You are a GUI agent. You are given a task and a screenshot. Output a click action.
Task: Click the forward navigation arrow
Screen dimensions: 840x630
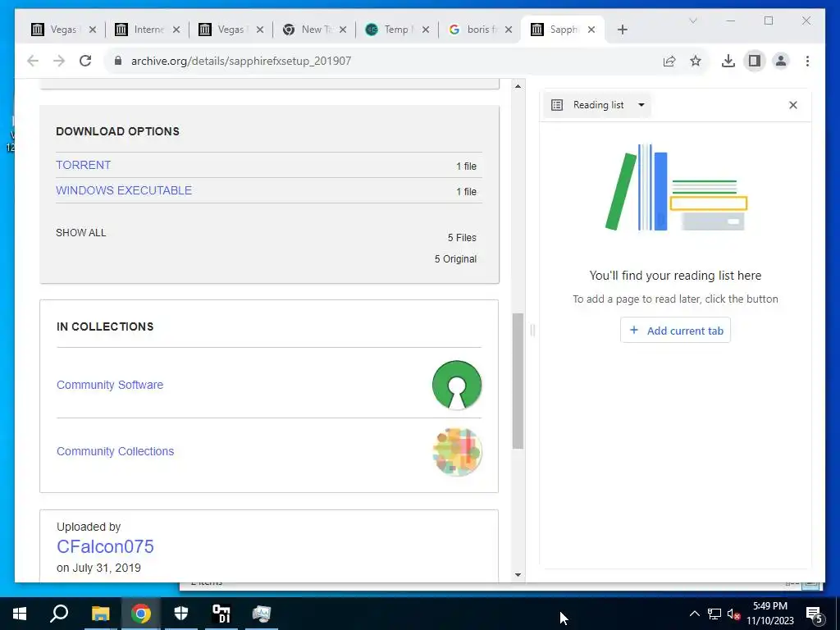tap(59, 61)
